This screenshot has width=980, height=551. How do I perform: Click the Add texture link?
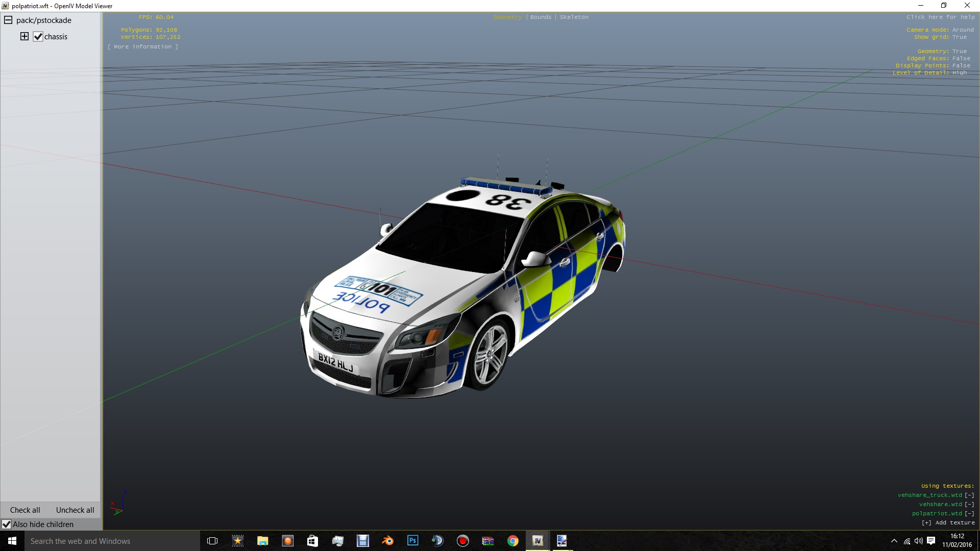point(948,523)
